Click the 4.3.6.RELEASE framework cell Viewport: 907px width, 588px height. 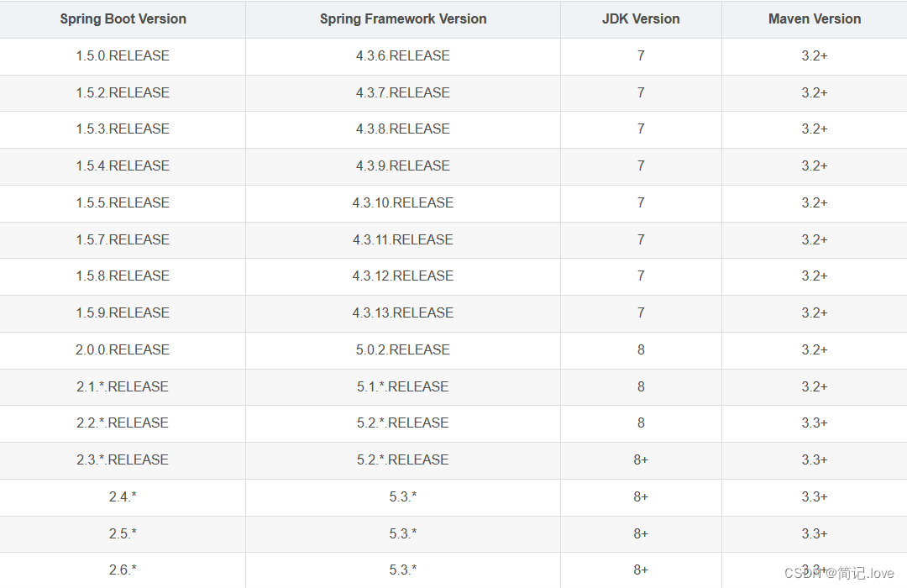[x=403, y=56]
